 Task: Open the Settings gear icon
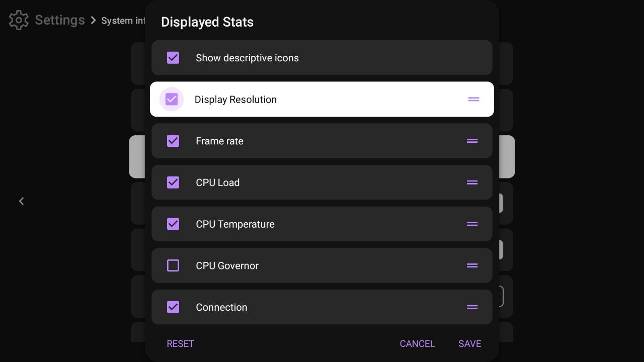click(x=18, y=20)
